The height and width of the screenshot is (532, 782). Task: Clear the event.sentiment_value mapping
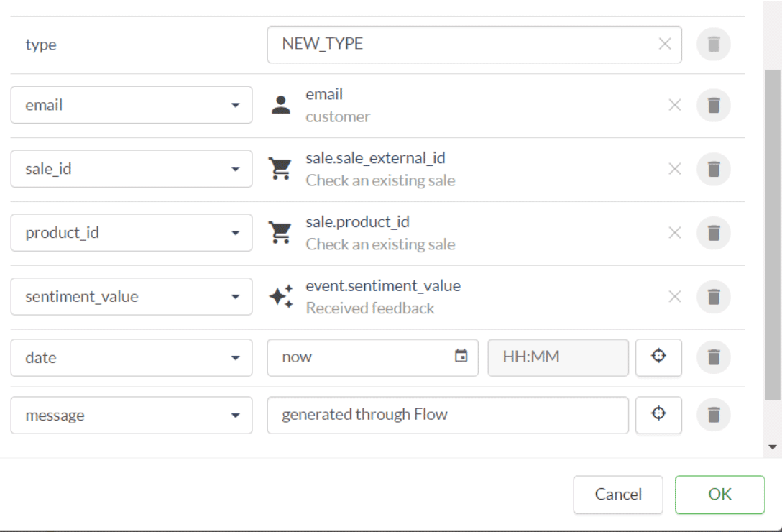674,297
